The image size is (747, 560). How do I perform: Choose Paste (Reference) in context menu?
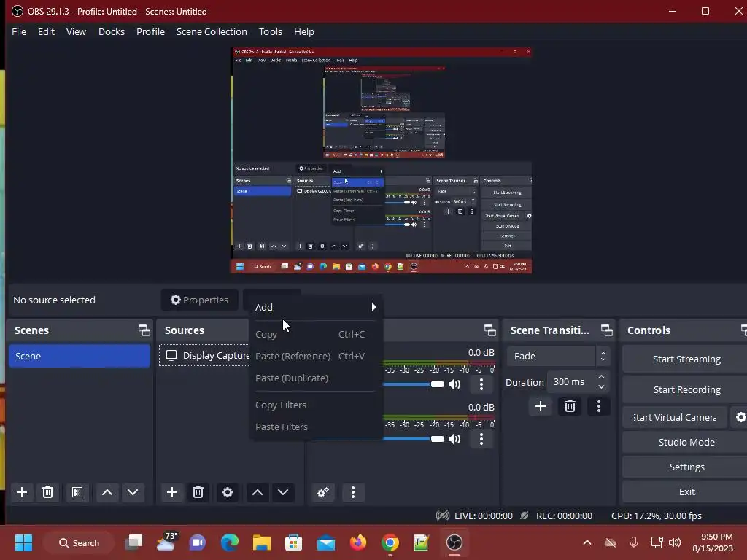coord(315,356)
